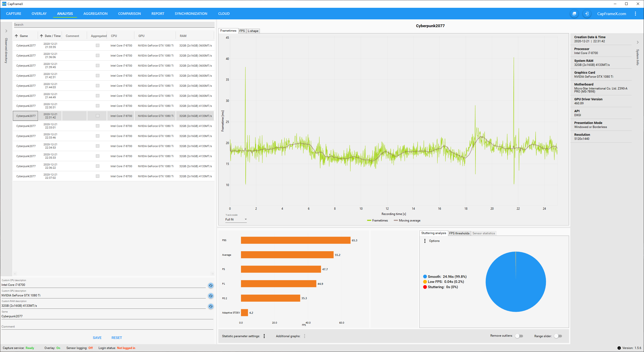This screenshot has width=644, height=352.
Task: Reset the custom CPU description with the refresh icon
Action: (211, 285)
